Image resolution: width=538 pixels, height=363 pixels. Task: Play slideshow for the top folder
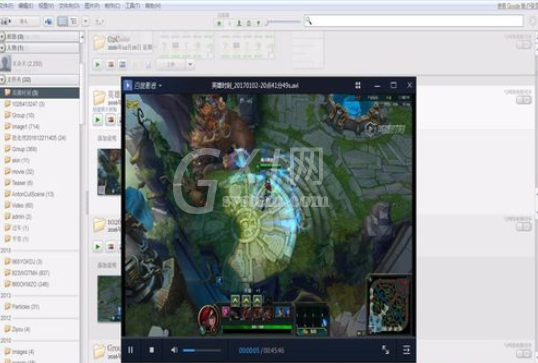click(97, 65)
